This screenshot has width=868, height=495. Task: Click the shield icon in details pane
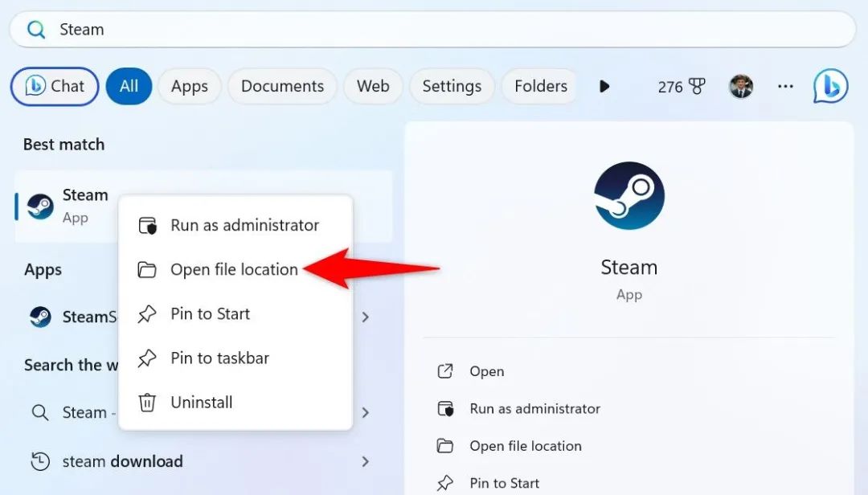coord(445,409)
